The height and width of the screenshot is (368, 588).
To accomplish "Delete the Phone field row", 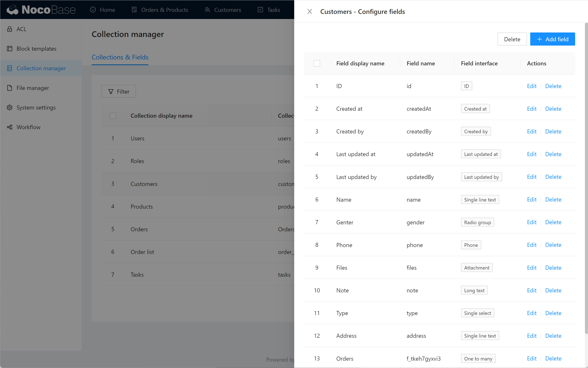I will tap(553, 245).
